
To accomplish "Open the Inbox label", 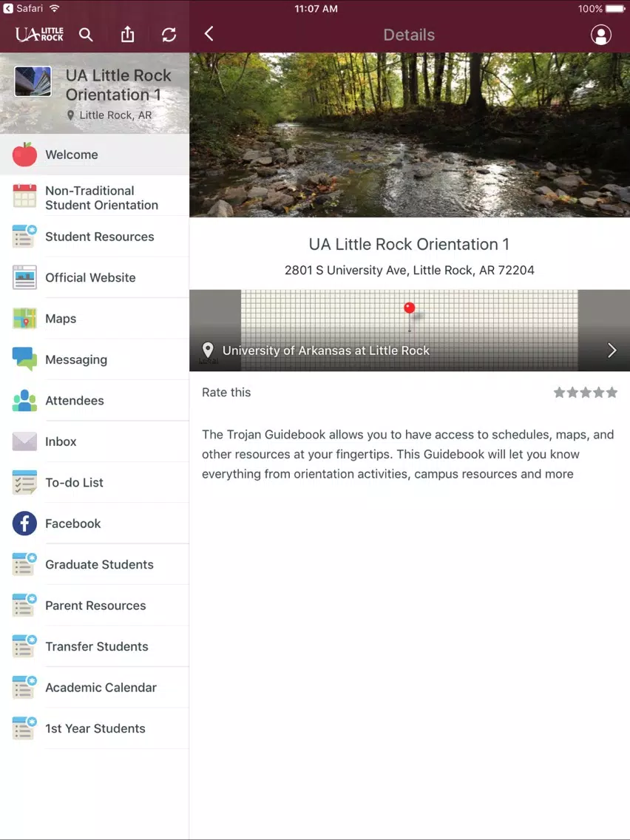I will point(61,441).
